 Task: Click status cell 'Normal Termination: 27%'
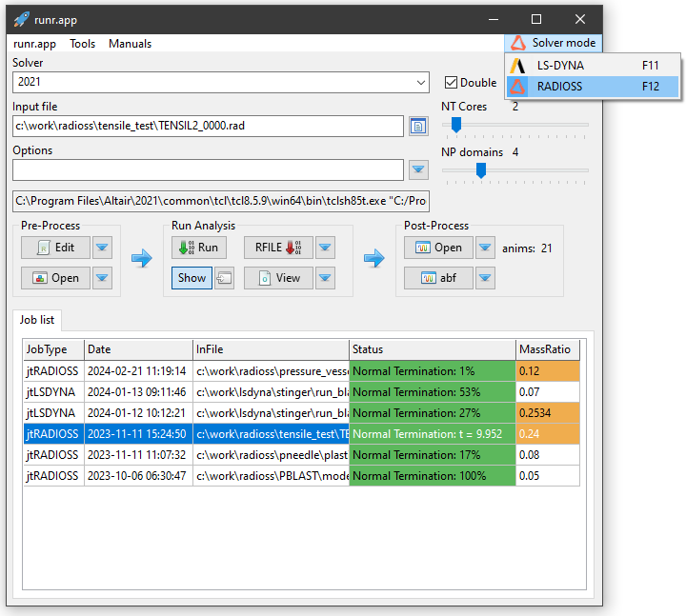tap(433, 413)
